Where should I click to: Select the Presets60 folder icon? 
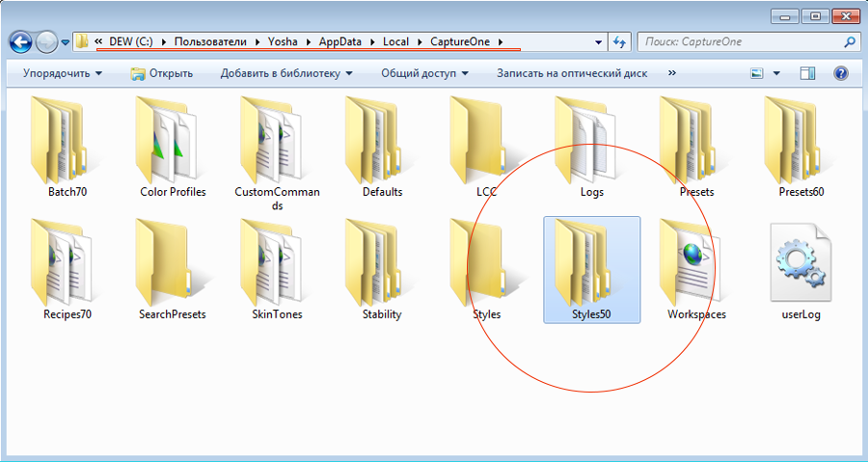(x=794, y=140)
